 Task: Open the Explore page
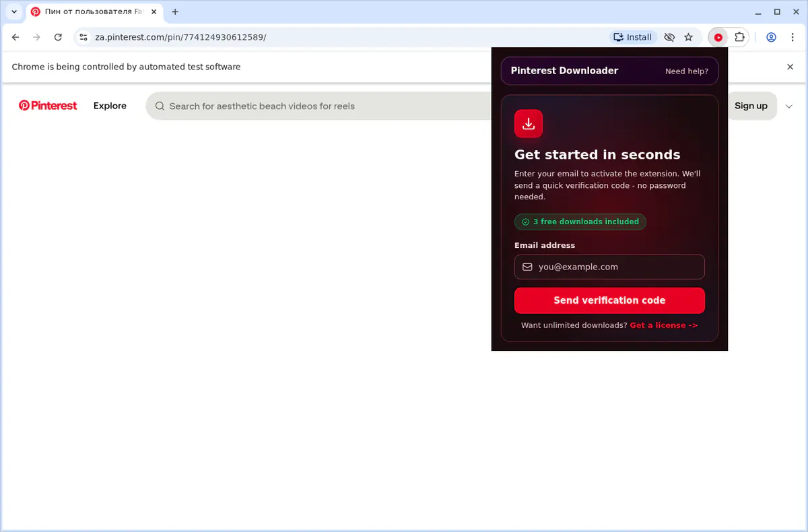pos(110,106)
